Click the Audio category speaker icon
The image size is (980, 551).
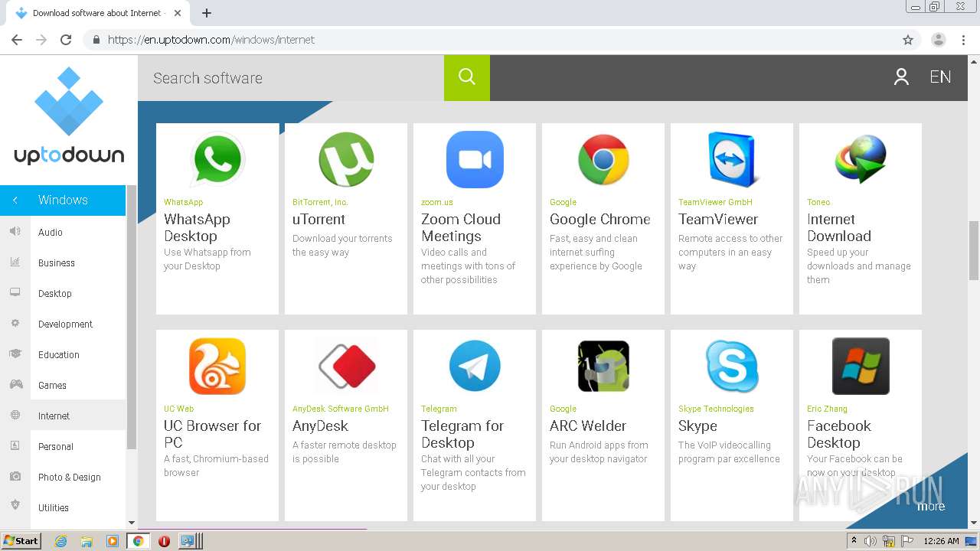click(x=15, y=232)
